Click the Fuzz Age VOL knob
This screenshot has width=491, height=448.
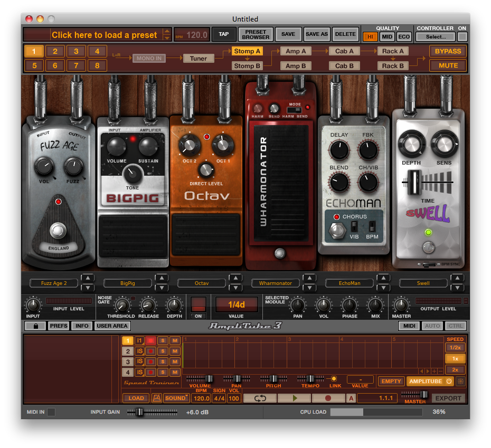pos(44,166)
